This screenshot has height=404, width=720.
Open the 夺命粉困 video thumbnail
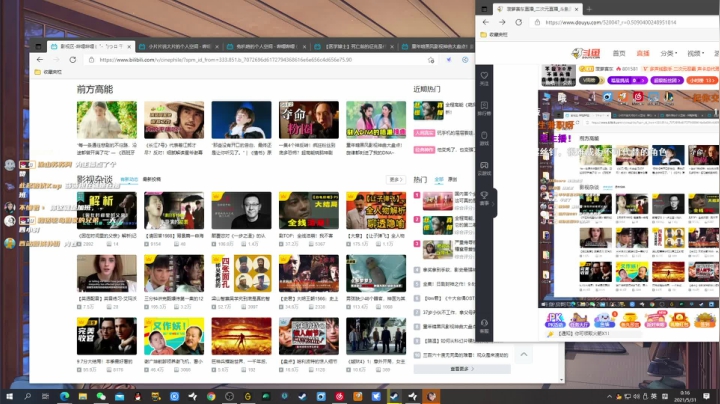point(309,120)
